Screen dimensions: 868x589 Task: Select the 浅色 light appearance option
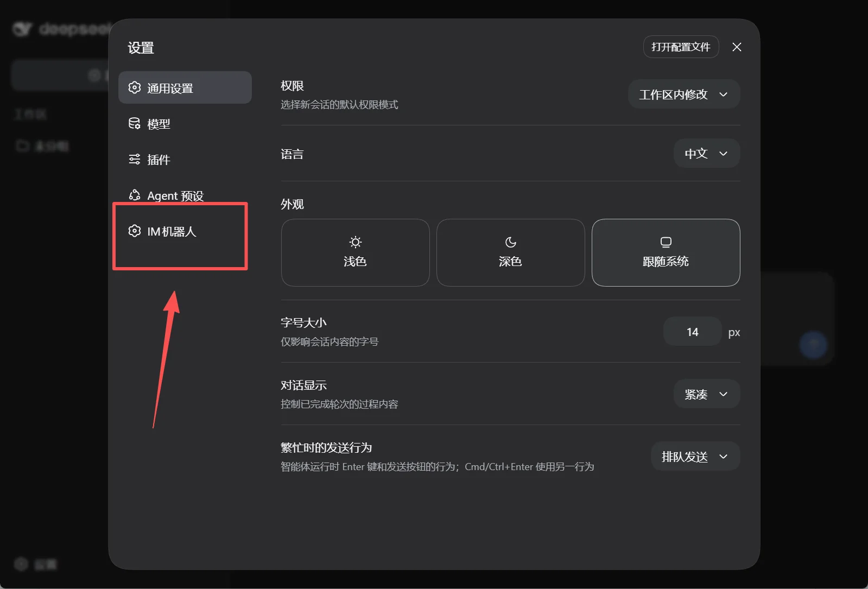pyautogui.click(x=355, y=252)
